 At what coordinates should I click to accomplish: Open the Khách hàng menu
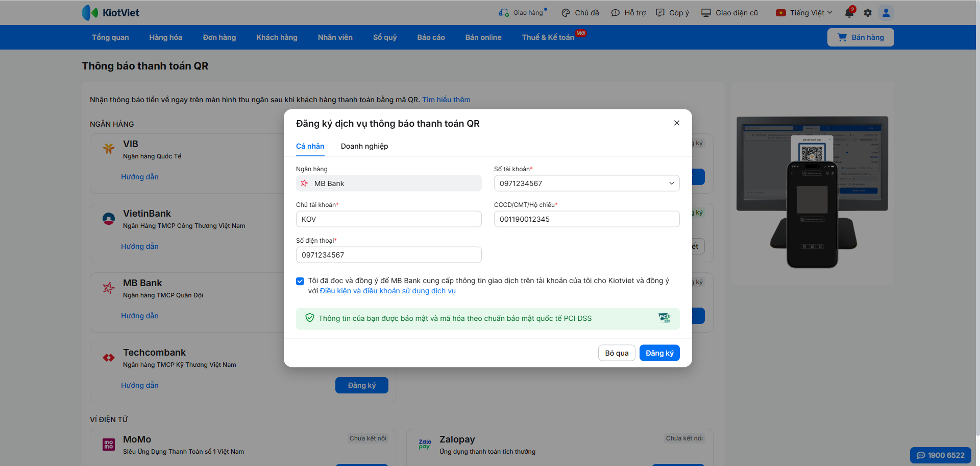pos(277,37)
